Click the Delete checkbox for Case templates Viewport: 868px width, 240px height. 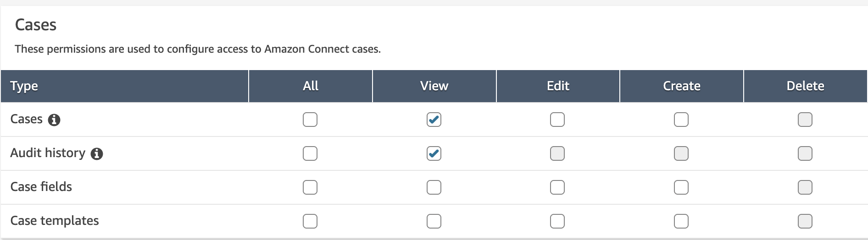(805, 221)
